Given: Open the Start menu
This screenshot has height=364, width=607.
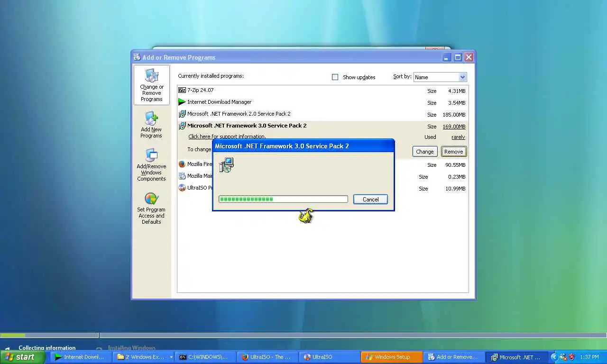Looking at the screenshot, I should click(x=23, y=357).
